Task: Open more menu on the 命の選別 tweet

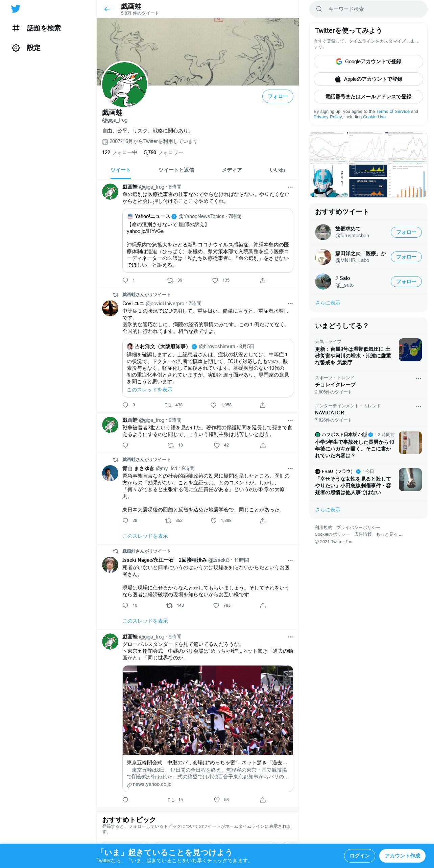Action: (290, 187)
